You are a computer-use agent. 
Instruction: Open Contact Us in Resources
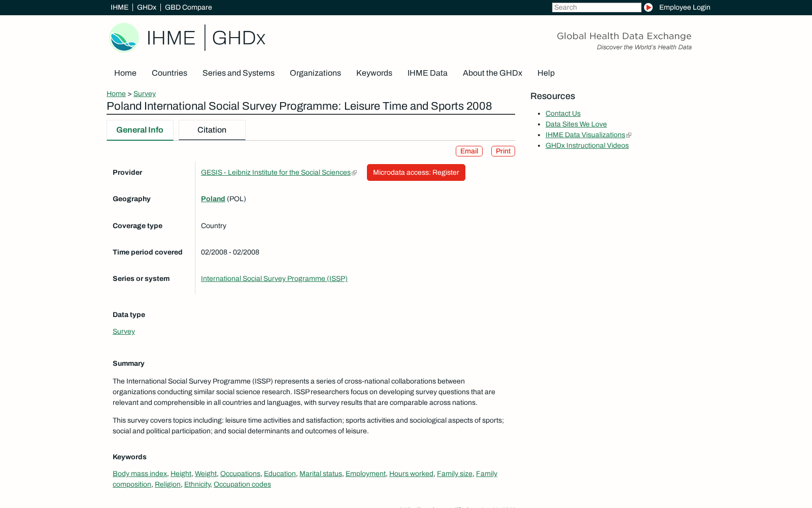tap(563, 114)
